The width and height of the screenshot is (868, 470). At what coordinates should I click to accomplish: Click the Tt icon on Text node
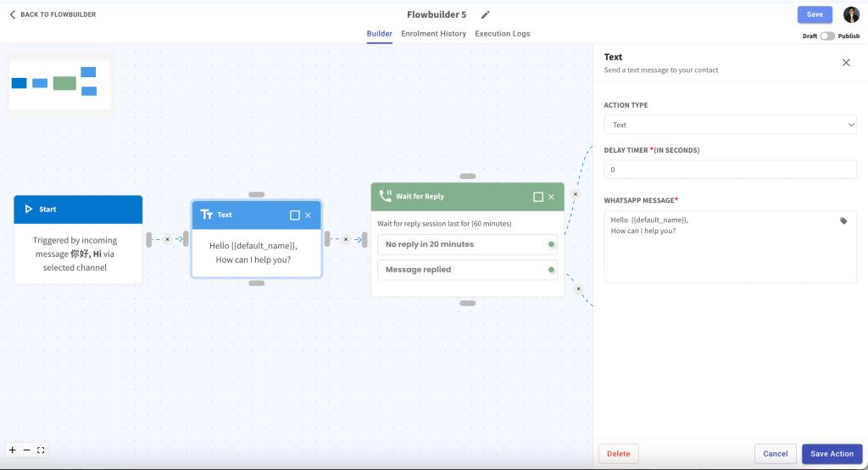(x=207, y=215)
